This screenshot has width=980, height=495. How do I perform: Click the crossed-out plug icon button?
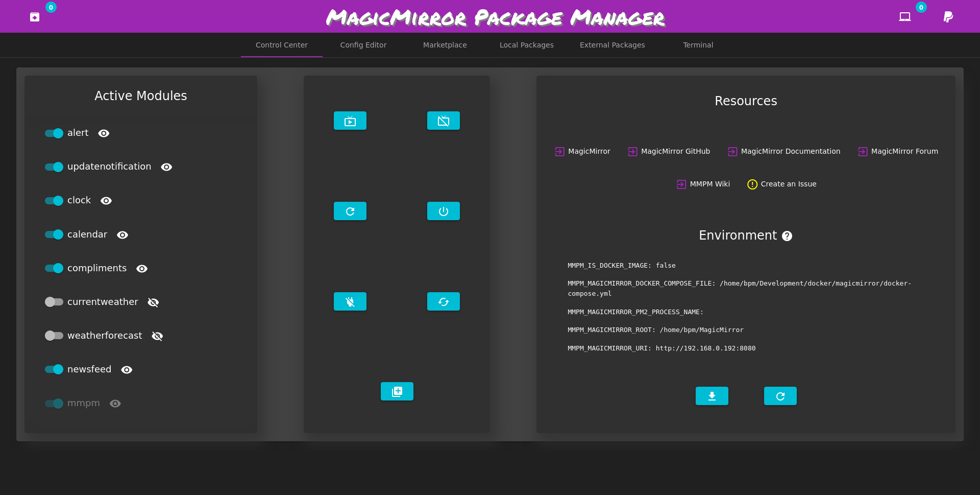tap(350, 301)
